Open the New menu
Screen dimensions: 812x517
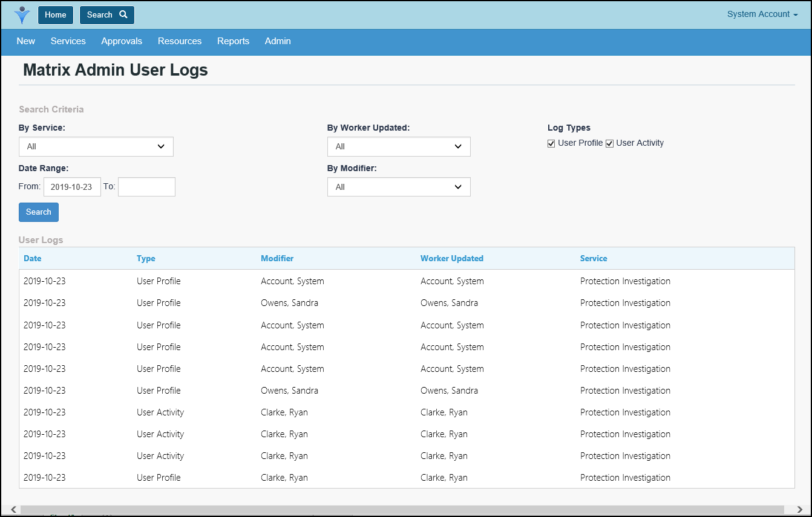tap(26, 41)
